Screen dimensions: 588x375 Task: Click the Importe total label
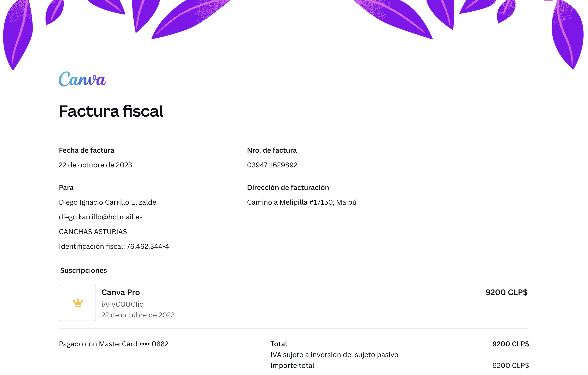point(292,365)
